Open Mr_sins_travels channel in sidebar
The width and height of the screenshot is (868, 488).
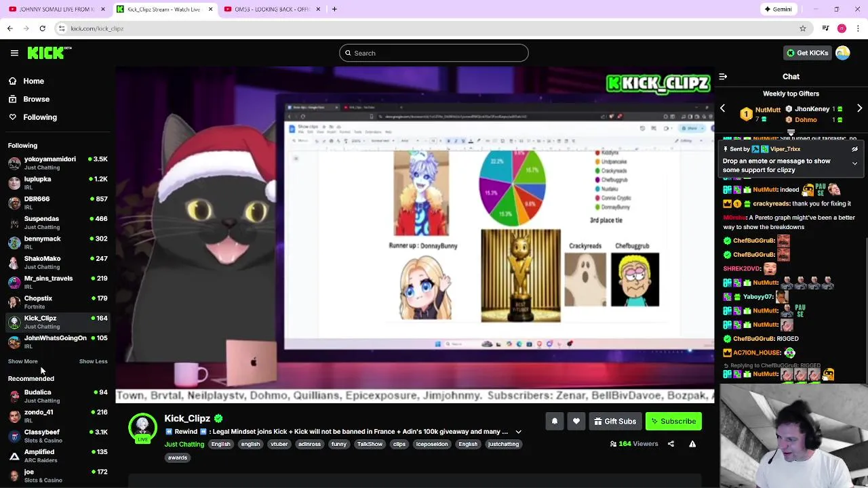click(x=58, y=282)
